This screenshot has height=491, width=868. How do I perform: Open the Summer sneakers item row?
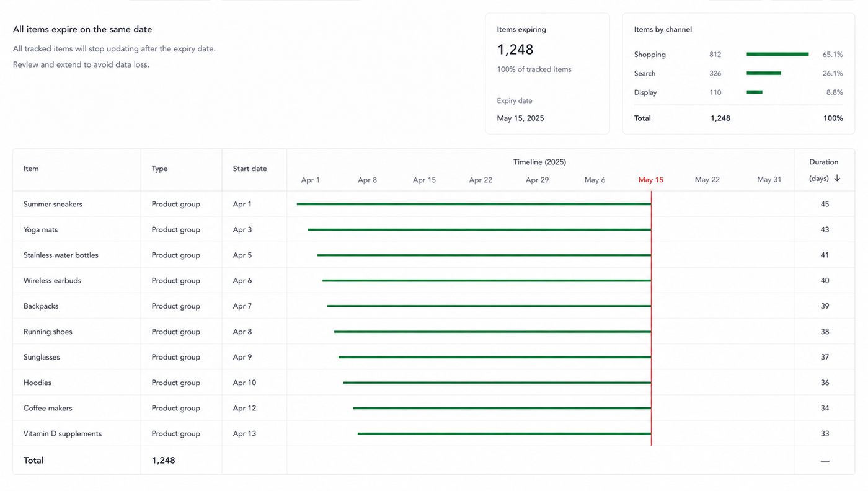click(433, 204)
